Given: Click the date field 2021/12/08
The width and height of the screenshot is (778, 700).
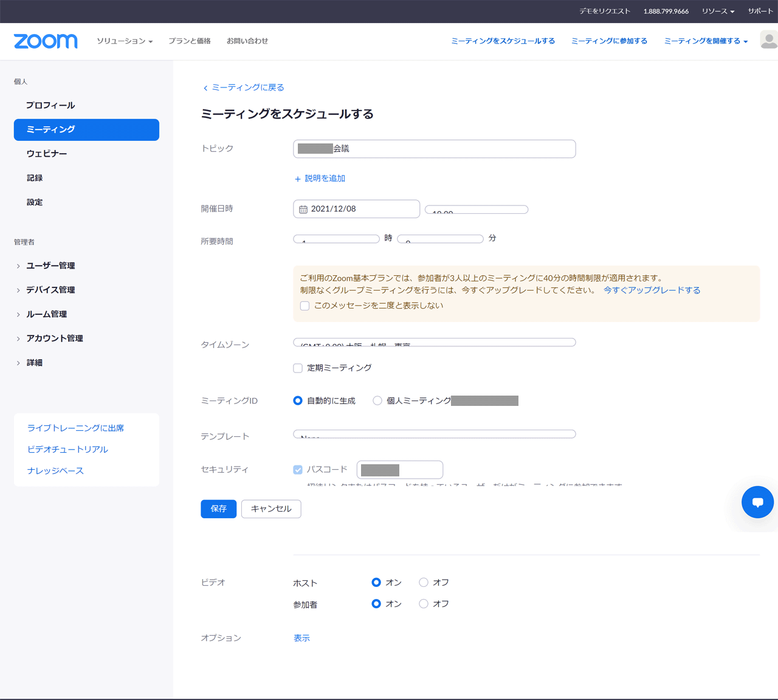Looking at the screenshot, I should click(357, 209).
